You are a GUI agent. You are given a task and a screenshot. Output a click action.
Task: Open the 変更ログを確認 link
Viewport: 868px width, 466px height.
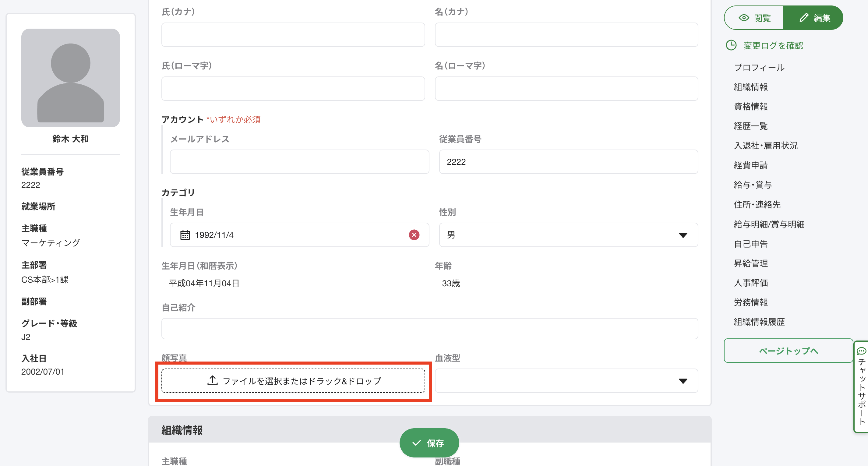point(773,45)
